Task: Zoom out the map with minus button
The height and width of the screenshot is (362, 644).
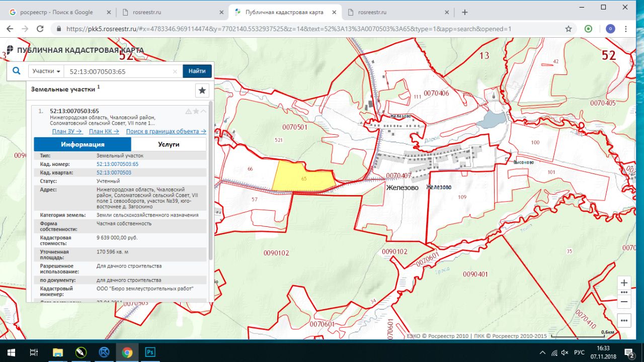Action: pos(624,302)
